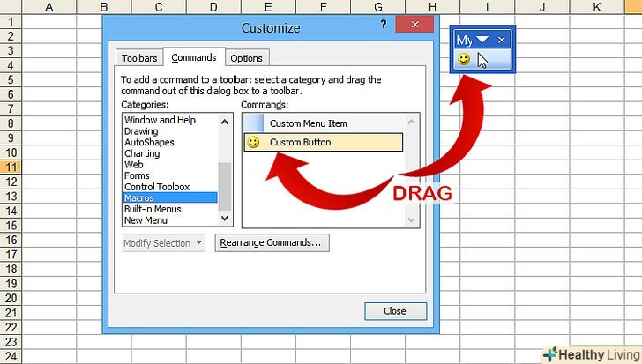This screenshot has width=642, height=364.
Task: Close the floating My toolbar
Action: click(502, 40)
